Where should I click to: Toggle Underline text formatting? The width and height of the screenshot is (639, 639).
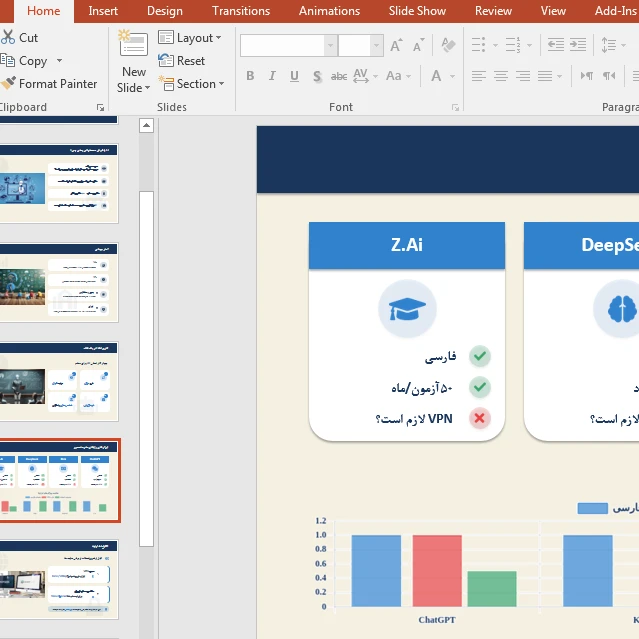pyautogui.click(x=294, y=76)
